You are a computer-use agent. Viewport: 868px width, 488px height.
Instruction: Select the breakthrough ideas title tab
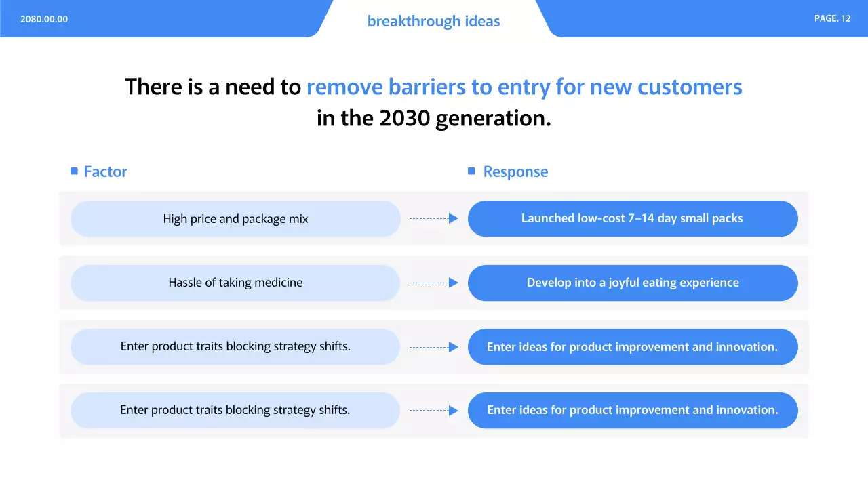click(x=433, y=21)
